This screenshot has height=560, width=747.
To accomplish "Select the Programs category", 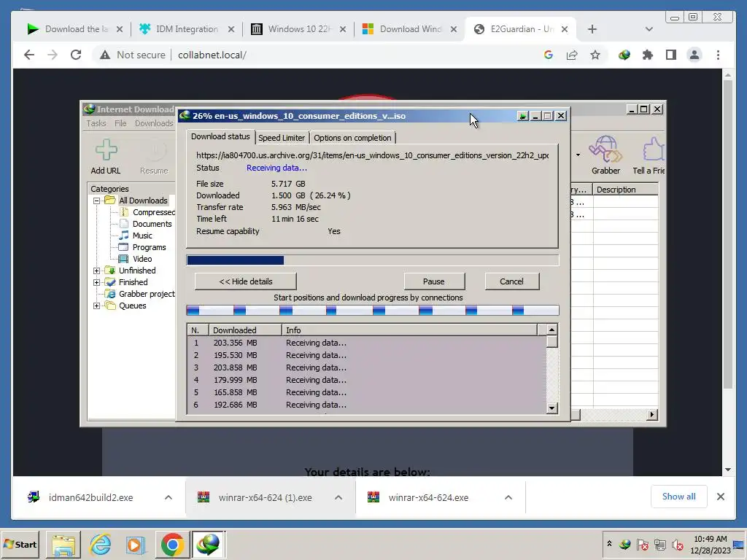I will pyautogui.click(x=143, y=247).
